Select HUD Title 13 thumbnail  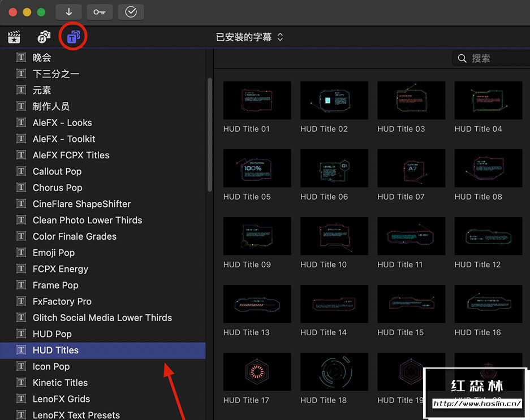257,304
